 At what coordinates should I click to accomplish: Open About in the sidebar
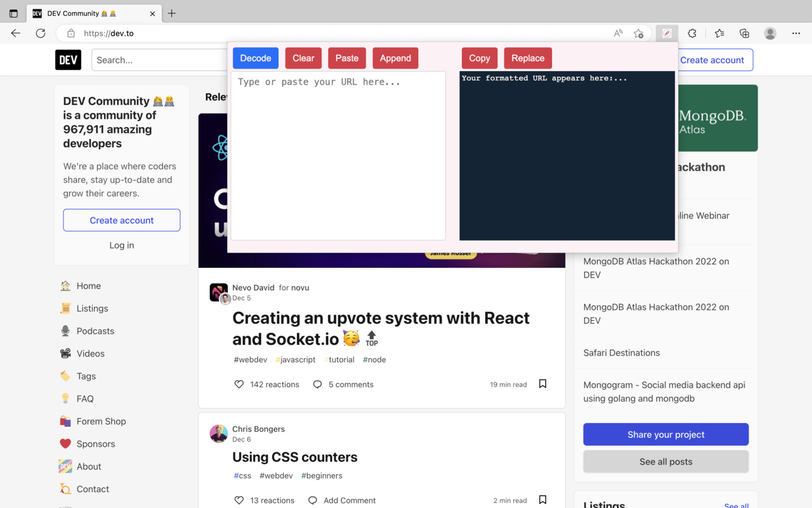coord(89,466)
